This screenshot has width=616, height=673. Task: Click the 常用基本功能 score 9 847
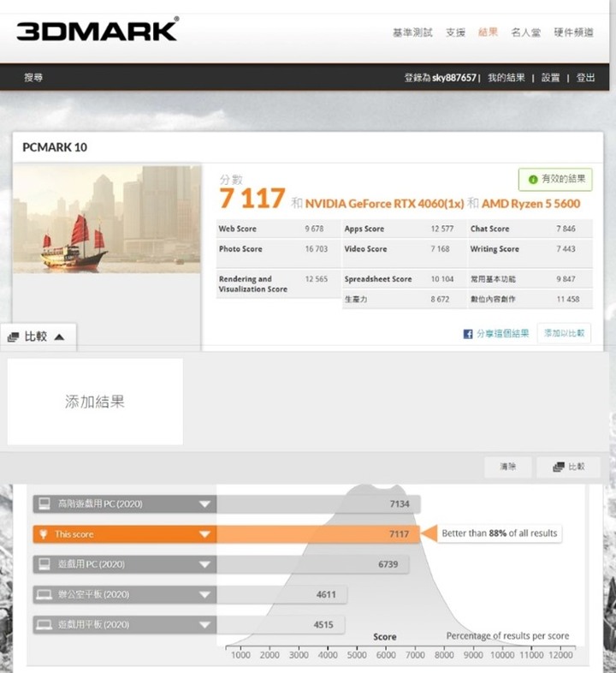click(566, 279)
